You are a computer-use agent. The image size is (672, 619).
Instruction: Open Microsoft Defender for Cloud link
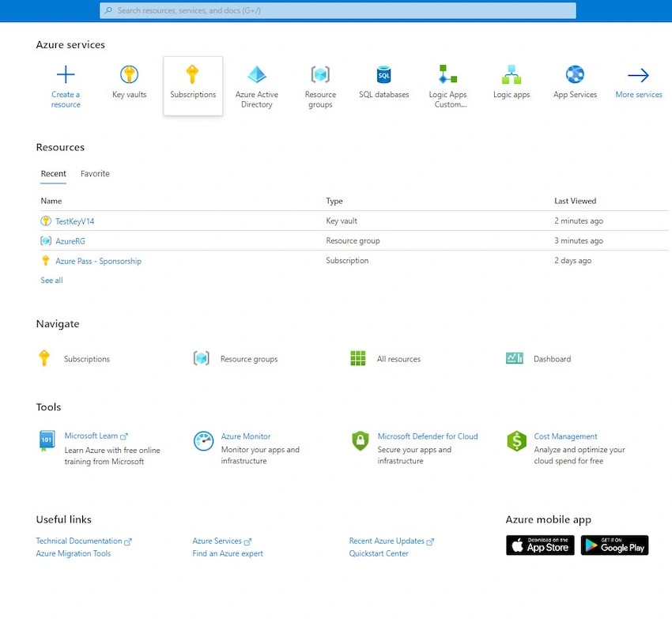[427, 436]
